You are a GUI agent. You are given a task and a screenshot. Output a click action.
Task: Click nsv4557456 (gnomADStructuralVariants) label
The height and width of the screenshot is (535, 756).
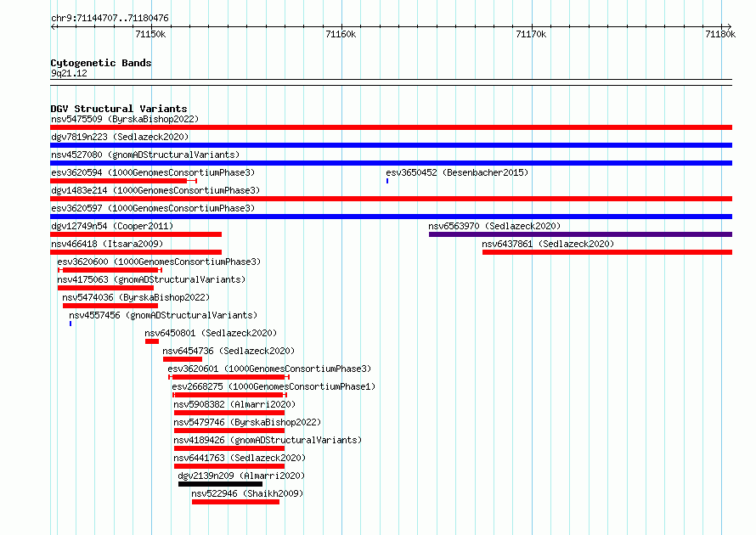(x=163, y=315)
